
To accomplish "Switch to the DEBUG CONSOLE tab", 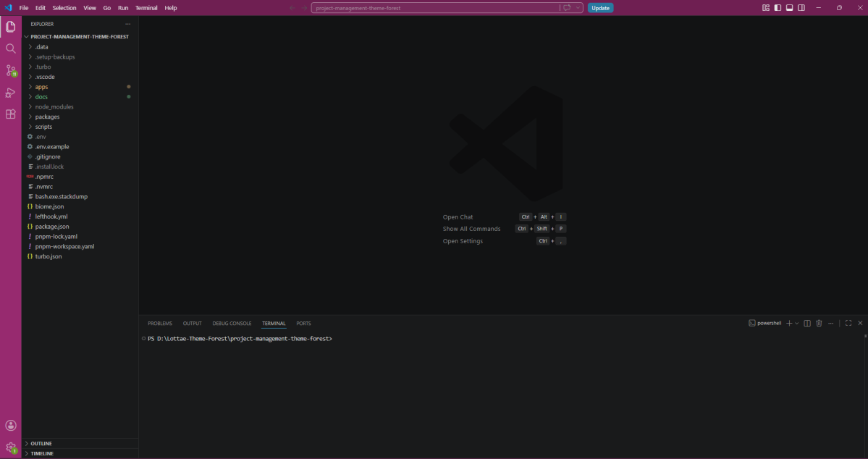I will [x=232, y=324].
